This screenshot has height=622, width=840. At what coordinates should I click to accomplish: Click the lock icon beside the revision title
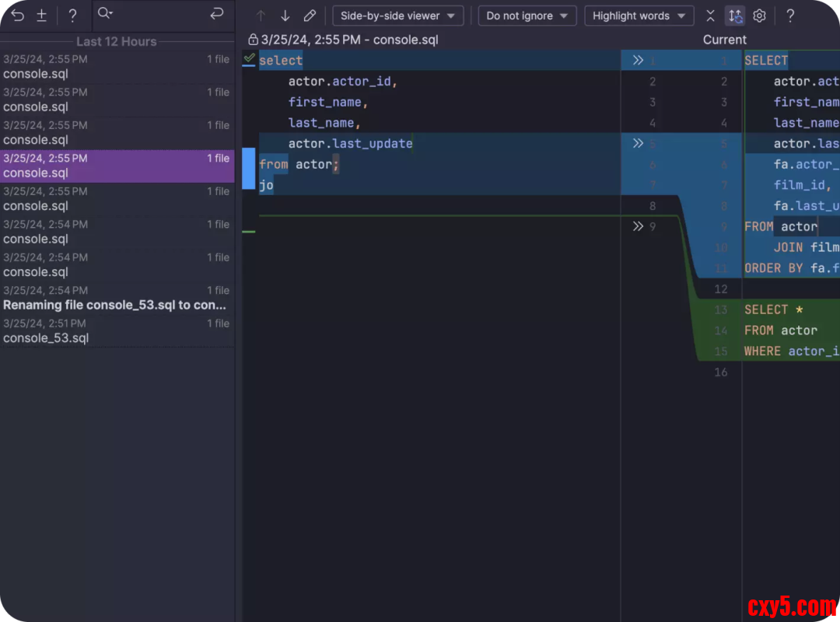pyautogui.click(x=253, y=40)
